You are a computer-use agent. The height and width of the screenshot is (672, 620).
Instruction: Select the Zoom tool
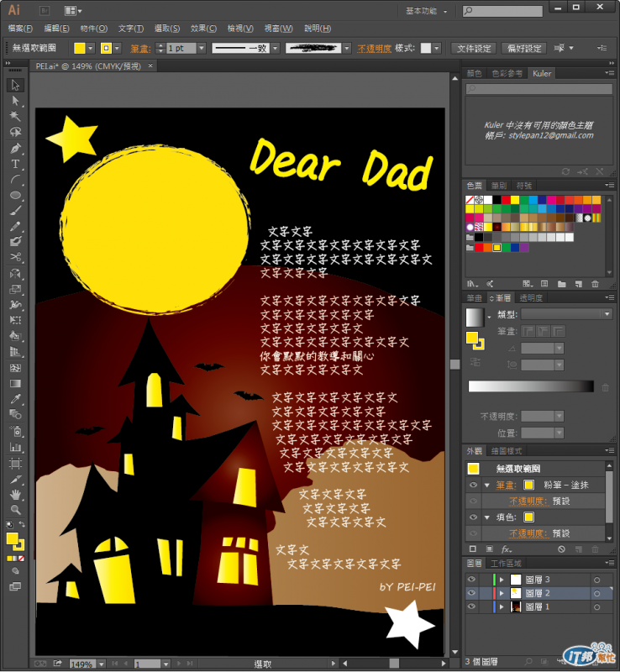(x=15, y=510)
